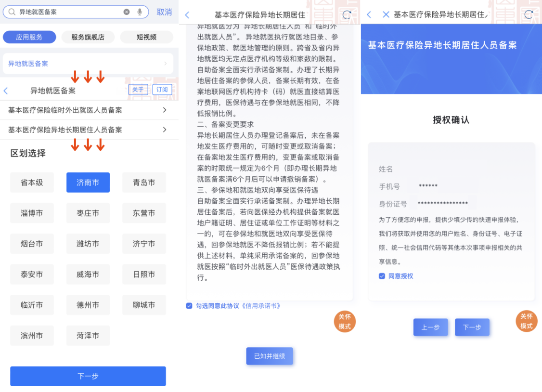Go back using the middle panel arrow
Viewport: 542px width, 392px height.
[187, 15]
